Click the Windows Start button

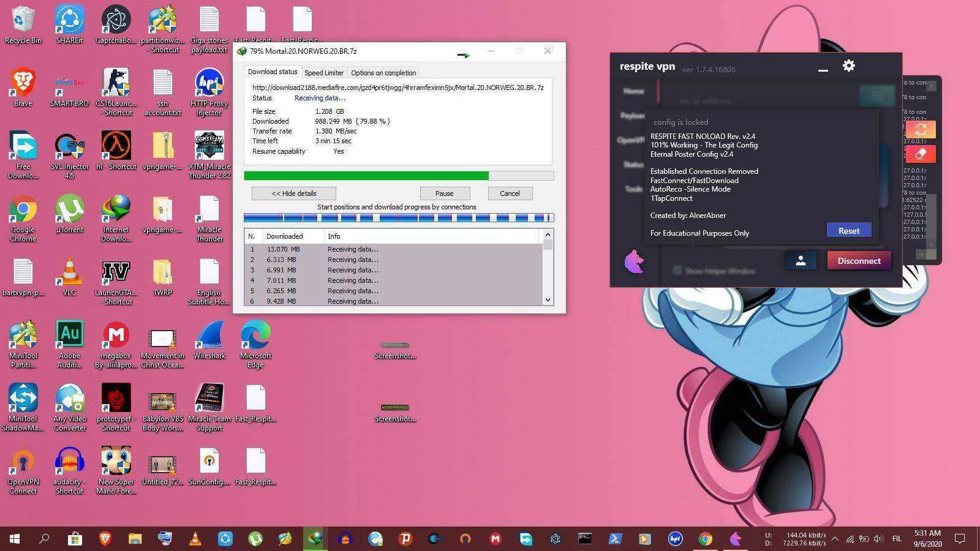pyautogui.click(x=15, y=539)
